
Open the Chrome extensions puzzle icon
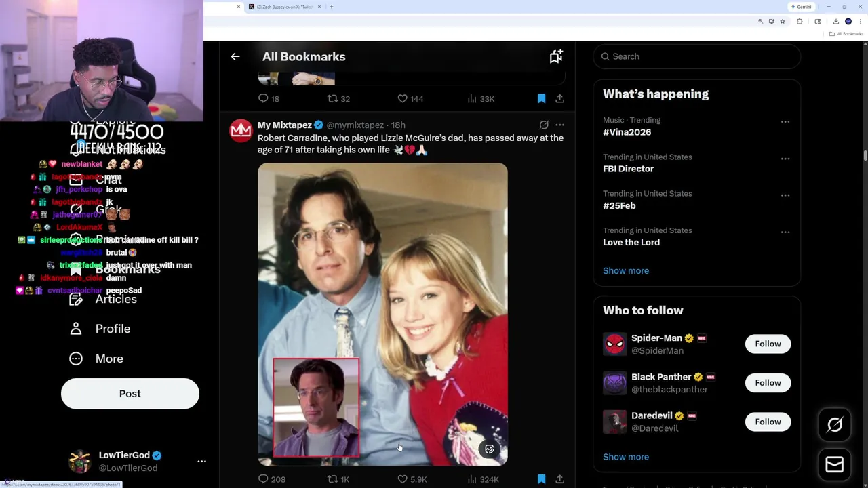pos(800,22)
